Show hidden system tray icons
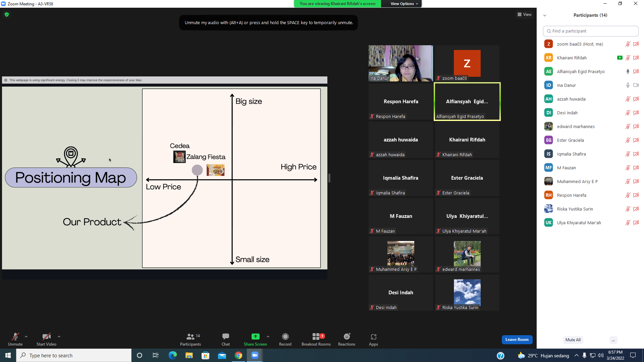Image resolution: width=644 pixels, height=362 pixels. click(576, 355)
